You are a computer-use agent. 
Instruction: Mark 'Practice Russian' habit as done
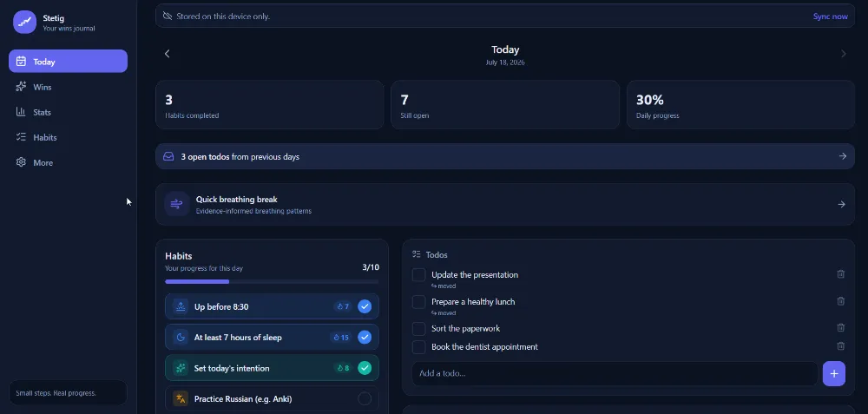365,398
